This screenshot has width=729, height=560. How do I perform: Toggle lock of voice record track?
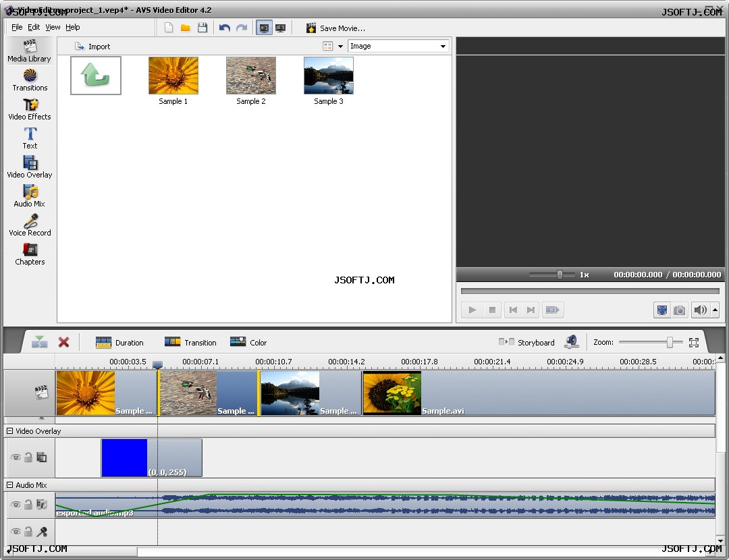coord(28,531)
